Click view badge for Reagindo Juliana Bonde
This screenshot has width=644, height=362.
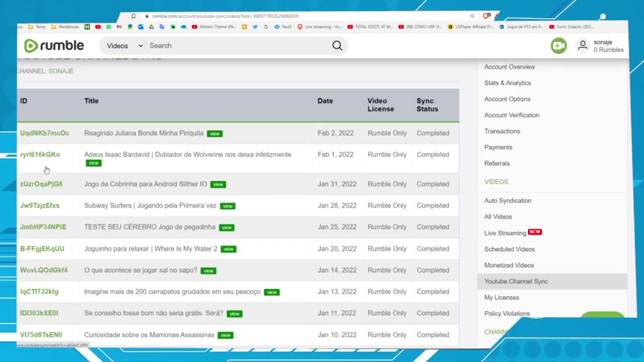tap(215, 134)
